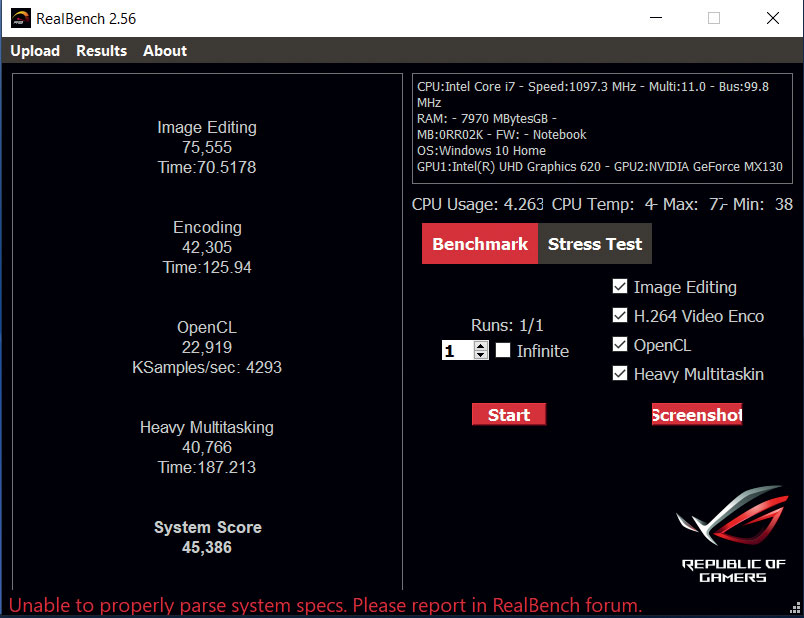Disable the H.264 Video Encoding test

(x=620, y=315)
